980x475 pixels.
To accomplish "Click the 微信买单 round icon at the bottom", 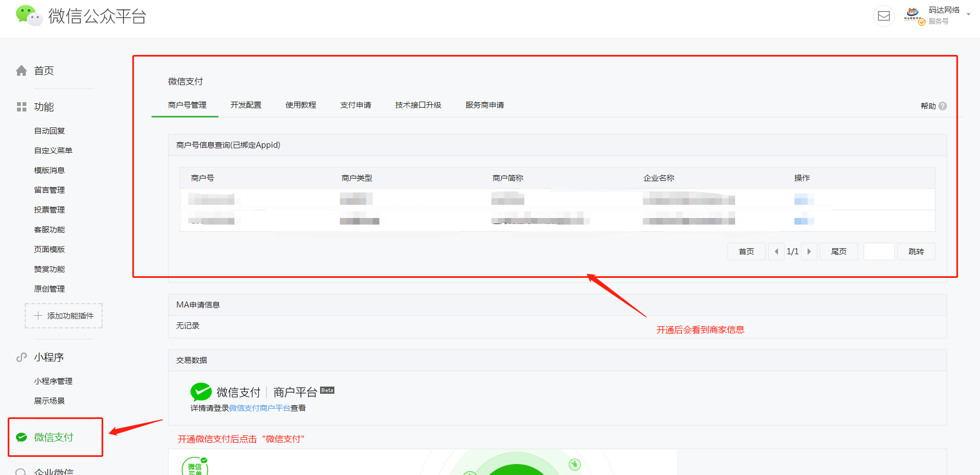I will pos(195,467).
